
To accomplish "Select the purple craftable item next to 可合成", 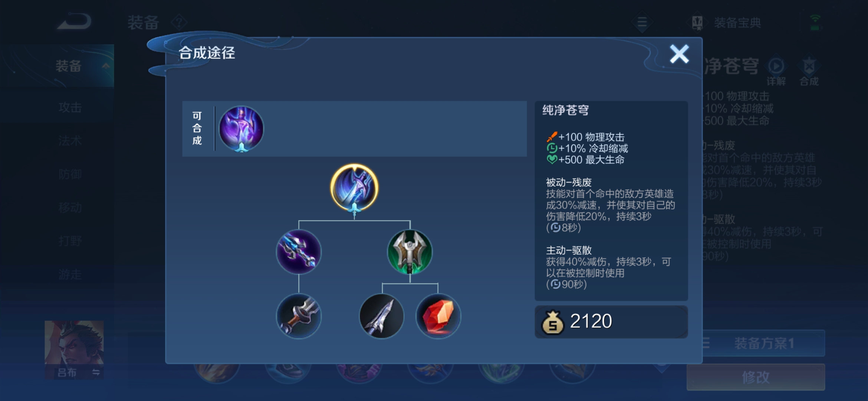I will [241, 129].
